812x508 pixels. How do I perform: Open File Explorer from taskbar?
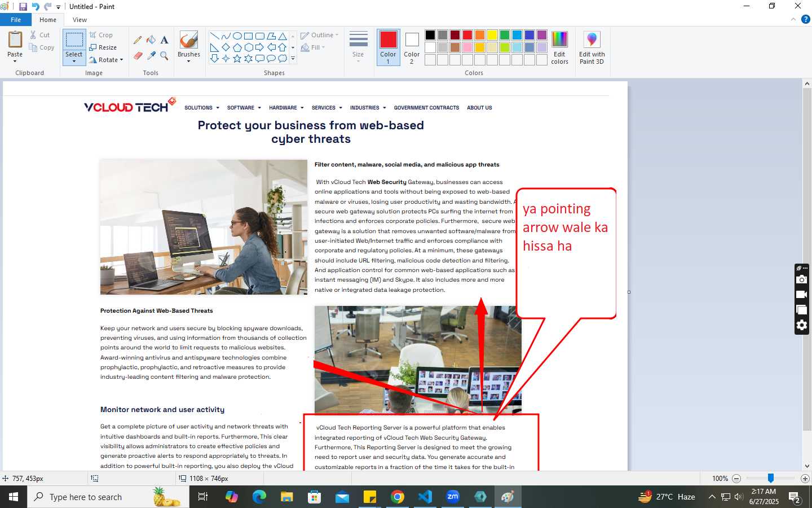(287, 497)
